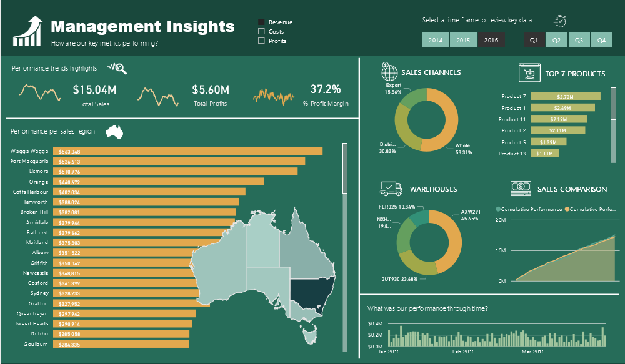Click the trend magnifier icon beside highlights
The width and height of the screenshot is (625, 364).
[x=117, y=69]
